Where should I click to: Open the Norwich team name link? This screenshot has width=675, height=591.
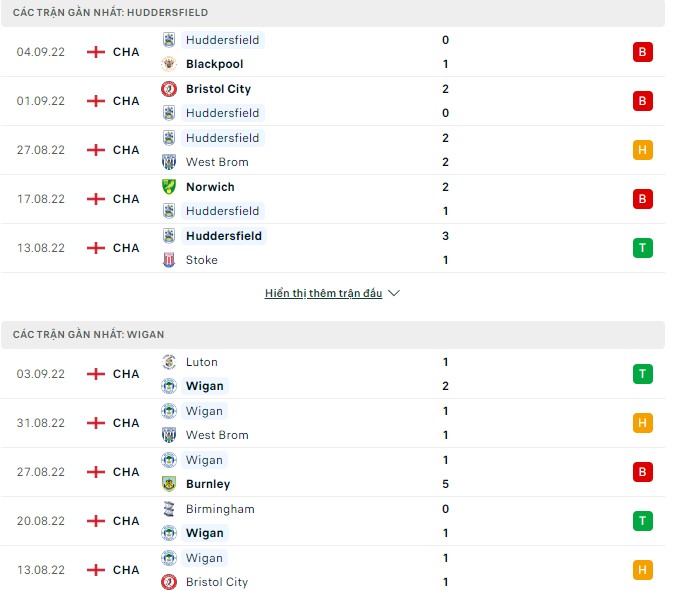pyautogui.click(x=210, y=187)
